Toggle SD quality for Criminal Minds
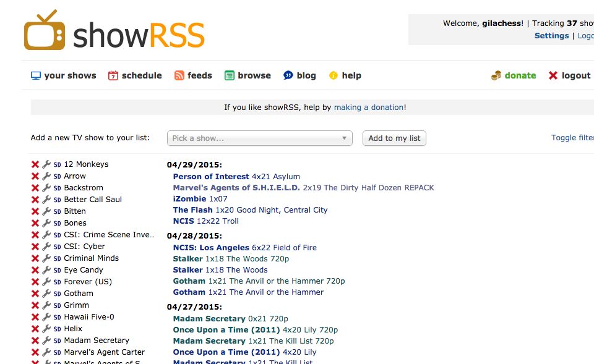 [57, 258]
